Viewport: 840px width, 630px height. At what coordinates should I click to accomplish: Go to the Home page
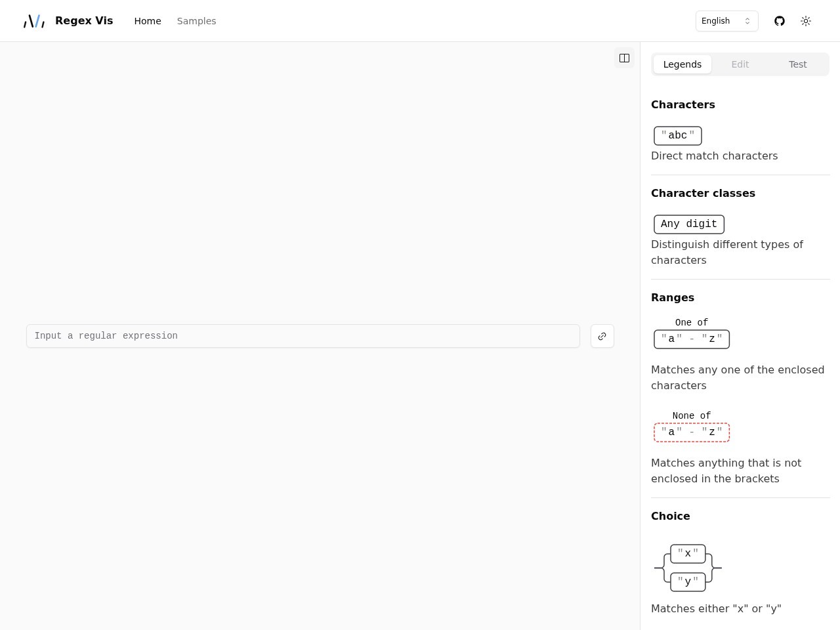pos(148,21)
